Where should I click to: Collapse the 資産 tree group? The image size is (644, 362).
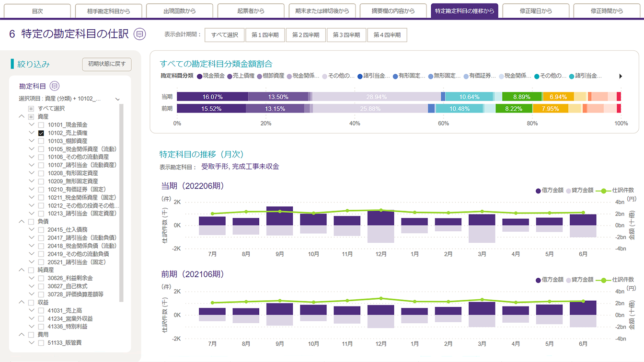22,117
